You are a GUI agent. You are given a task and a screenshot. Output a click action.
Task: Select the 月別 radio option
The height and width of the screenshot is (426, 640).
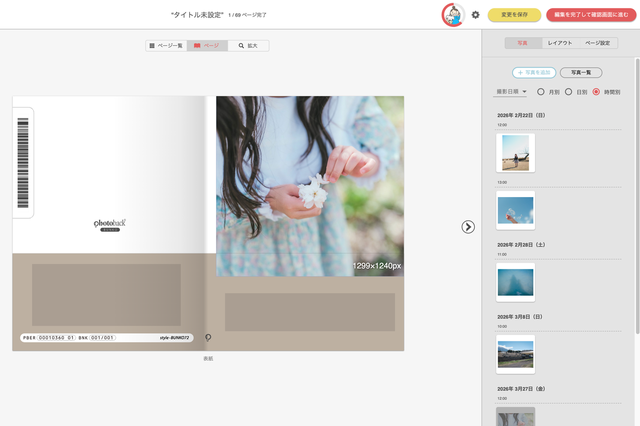[542, 91]
